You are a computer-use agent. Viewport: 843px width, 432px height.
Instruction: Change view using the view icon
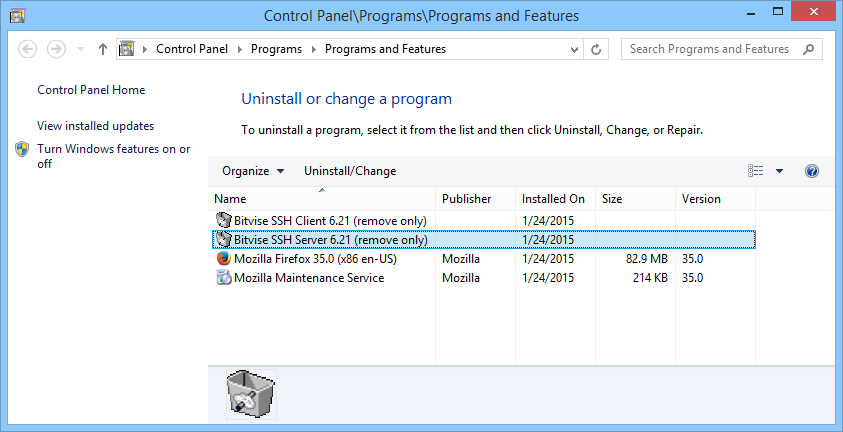tap(756, 171)
